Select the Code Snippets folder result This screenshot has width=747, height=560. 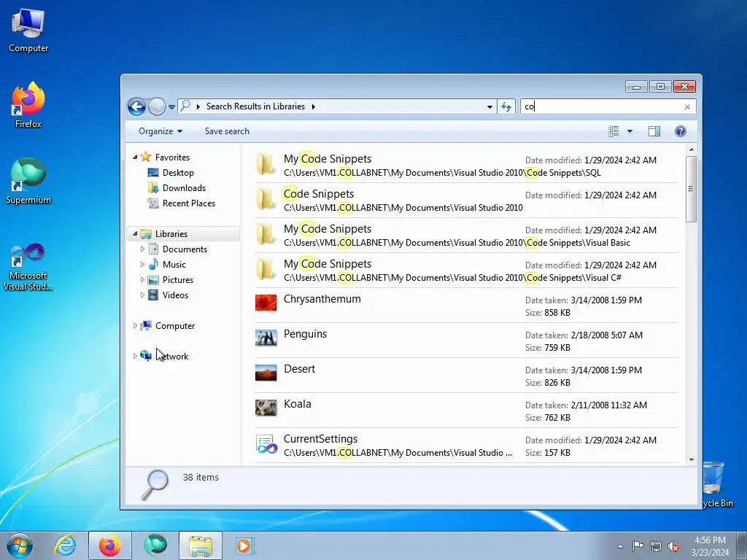pyautogui.click(x=466, y=201)
